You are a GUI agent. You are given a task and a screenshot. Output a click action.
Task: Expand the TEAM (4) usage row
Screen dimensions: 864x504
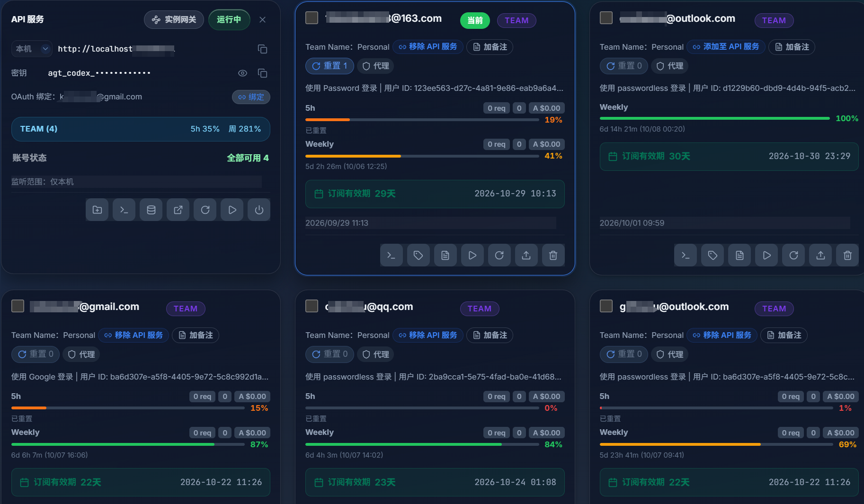141,129
